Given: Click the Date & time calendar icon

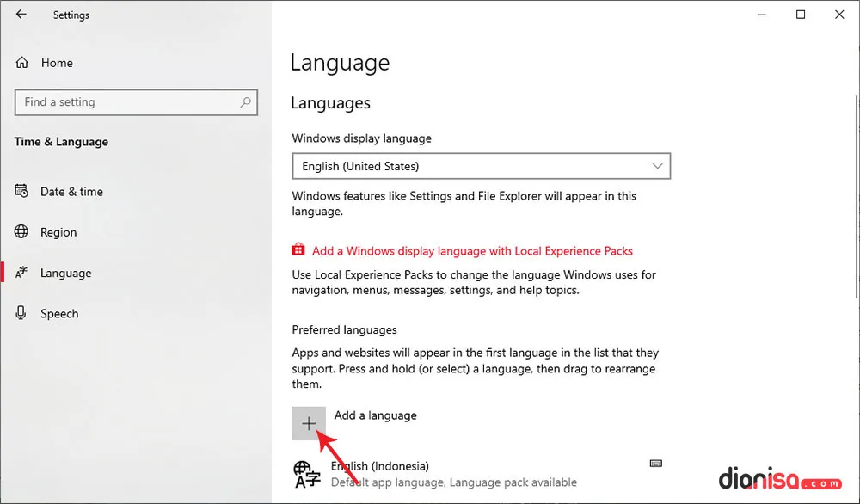Looking at the screenshot, I should click(x=21, y=191).
